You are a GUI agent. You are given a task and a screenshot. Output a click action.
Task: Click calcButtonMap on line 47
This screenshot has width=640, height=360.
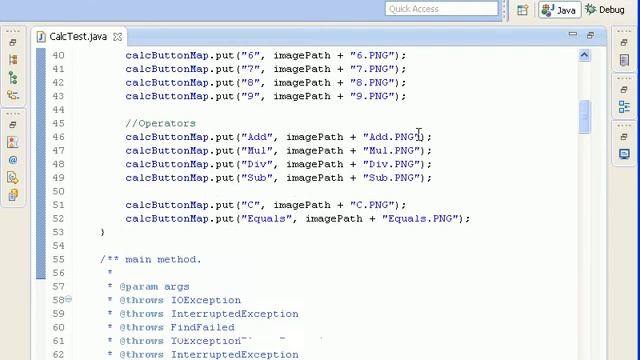pyautogui.click(x=167, y=151)
